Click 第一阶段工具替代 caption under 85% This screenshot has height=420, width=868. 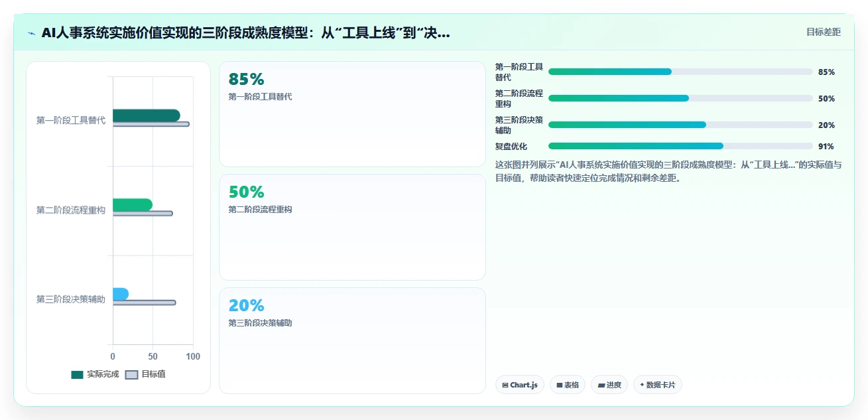click(x=260, y=97)
